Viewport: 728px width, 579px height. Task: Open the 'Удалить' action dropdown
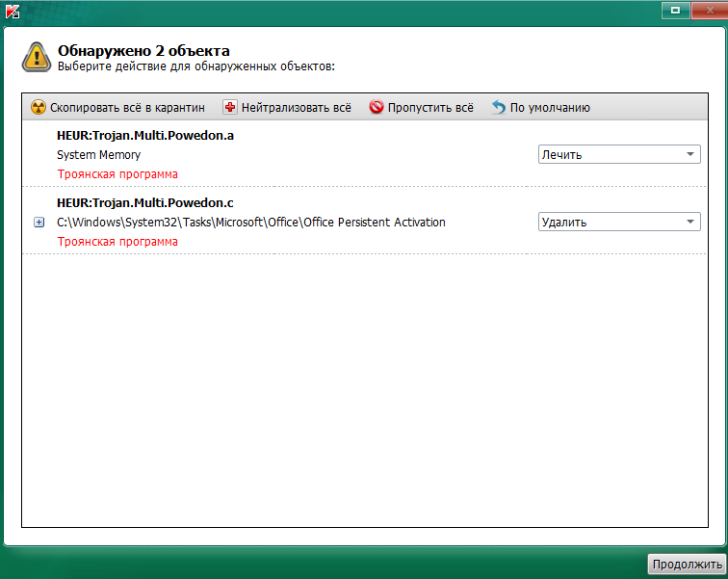pos(619,222)
